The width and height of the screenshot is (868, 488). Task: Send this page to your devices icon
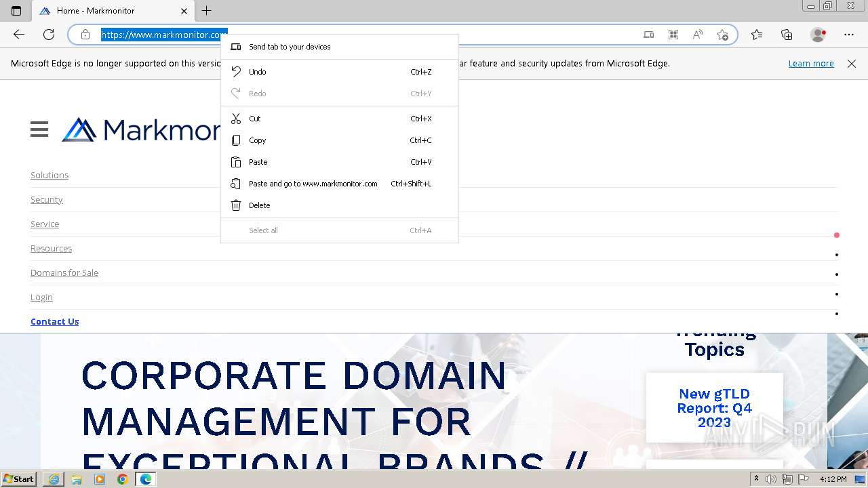pos(649,35)
